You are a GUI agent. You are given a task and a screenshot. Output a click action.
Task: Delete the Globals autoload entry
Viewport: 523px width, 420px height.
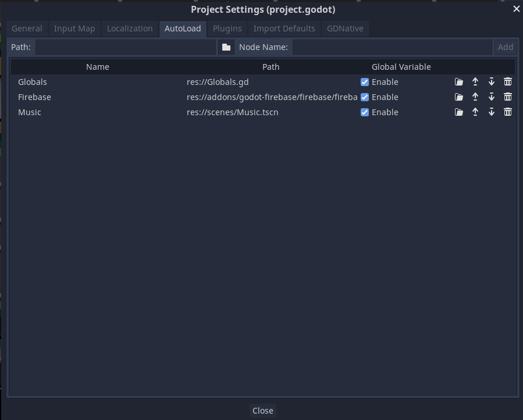(508, 81)
